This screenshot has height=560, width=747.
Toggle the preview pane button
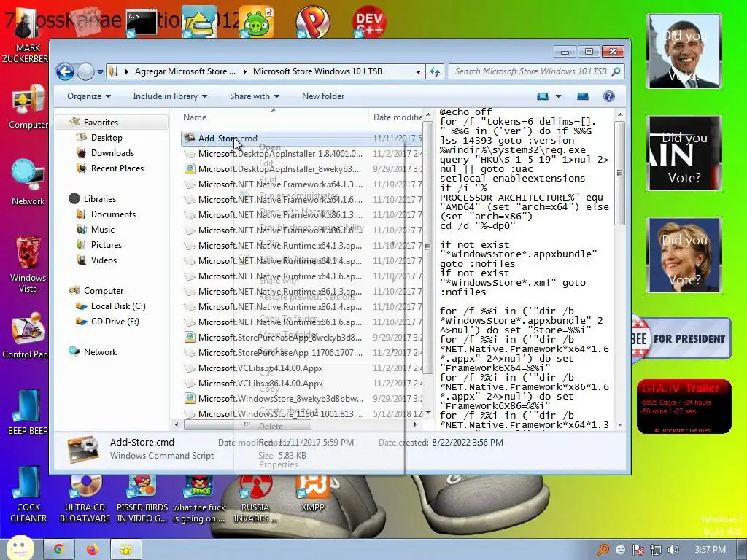click(x=583, y=96)
